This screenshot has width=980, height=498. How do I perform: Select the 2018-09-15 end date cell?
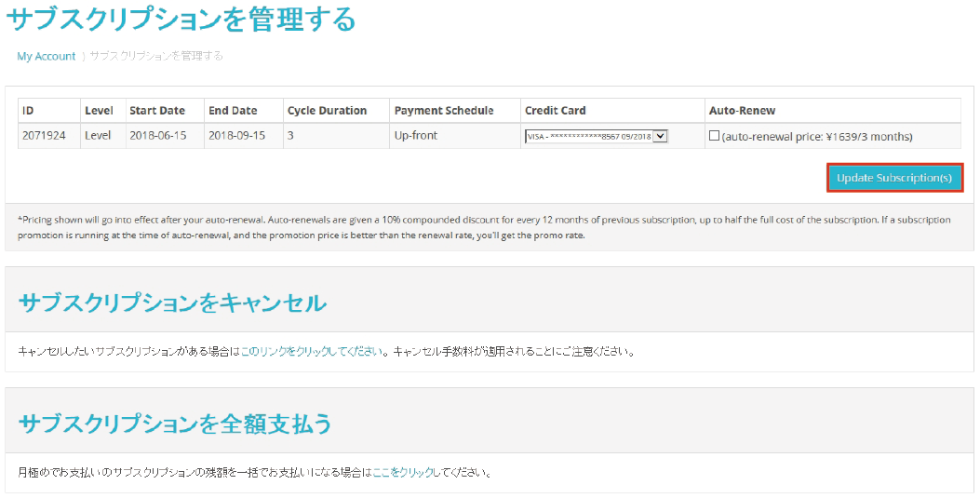pos(236,136)
